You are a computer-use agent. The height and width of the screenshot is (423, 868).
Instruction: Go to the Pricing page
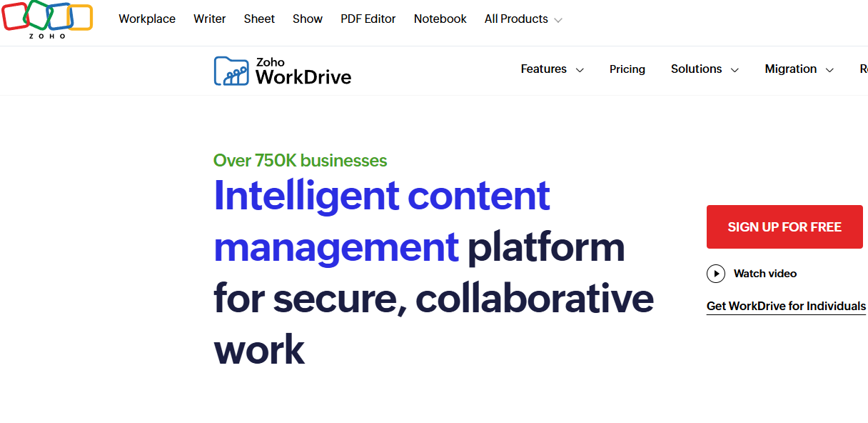coord(627,69)
